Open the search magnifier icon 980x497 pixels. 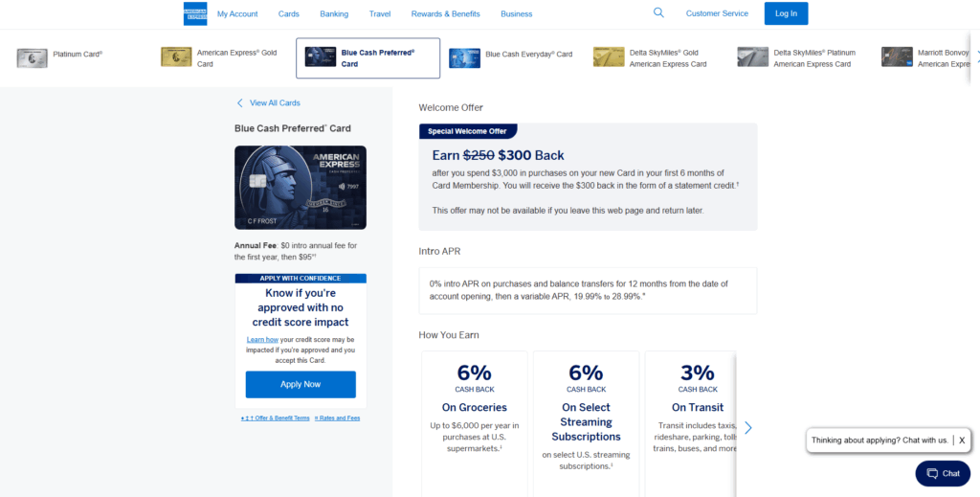click(x=658, y=13)
